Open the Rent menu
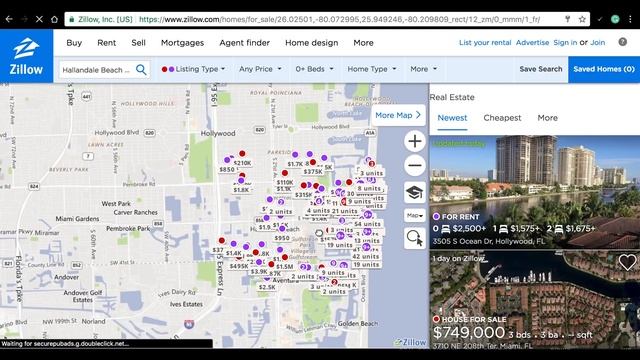Viewport: 640px width, 360px height. click(x=107, y=42)
